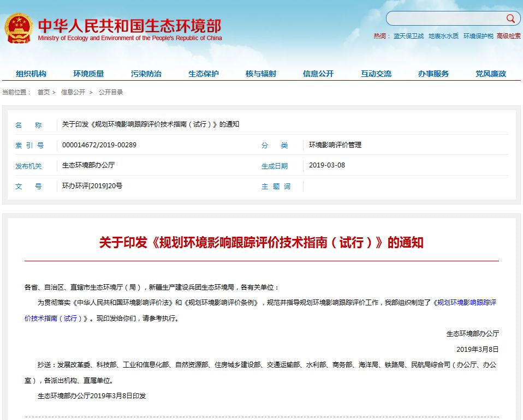Click the red article headline

point(261,242)
